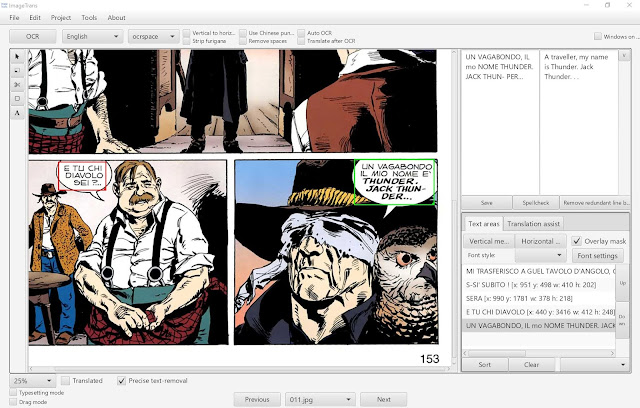The image size is (640, 408).
Task: Select the SERA text area row
Action: coord(539,298)
